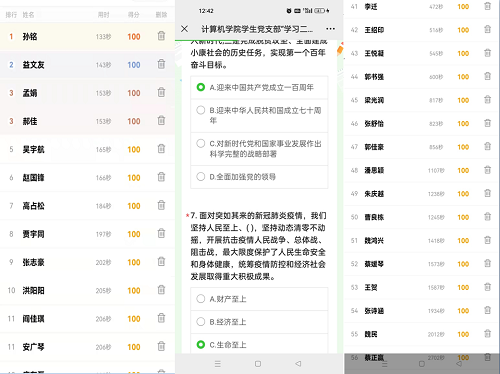Tap the Android recent apps menu icon
This screenshot has height=374, width=500.
[x=218, y=364]
